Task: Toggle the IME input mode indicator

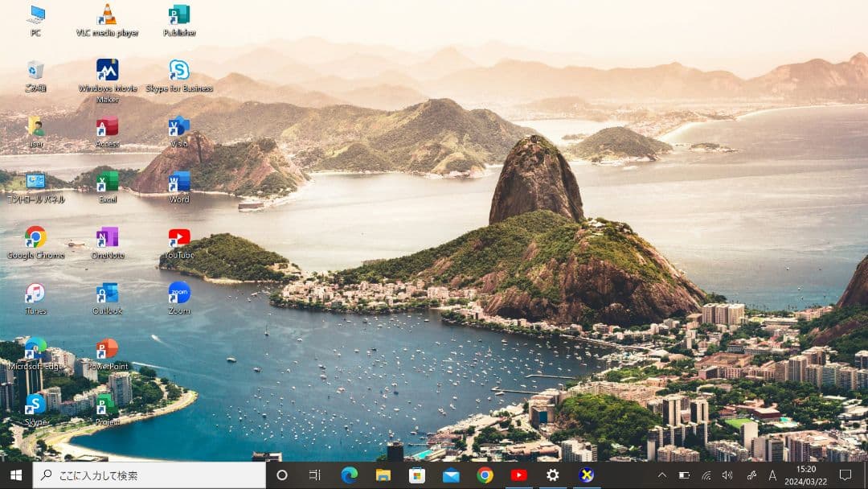Action: point(772,476)
